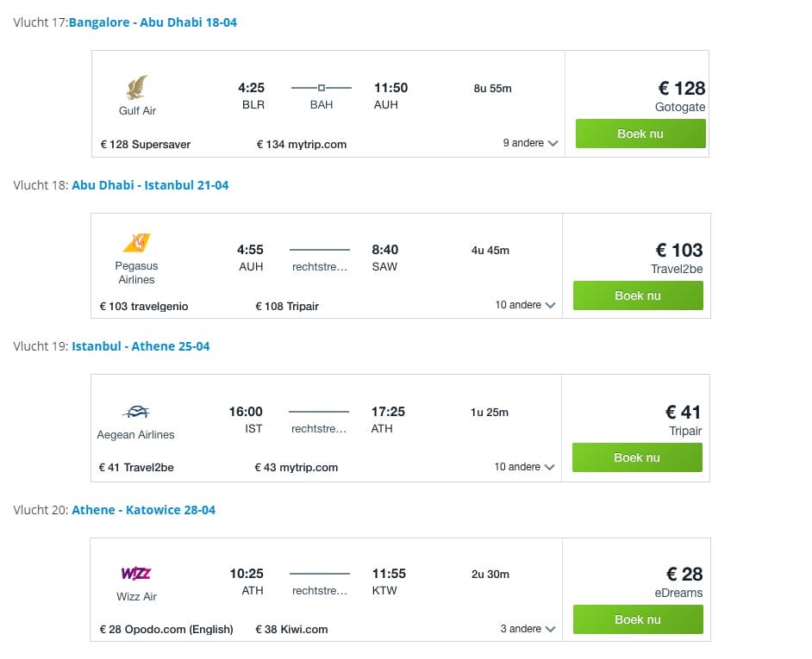
Task: Click the Aegean Airlines logo
Action: click(x=136, y=412)
